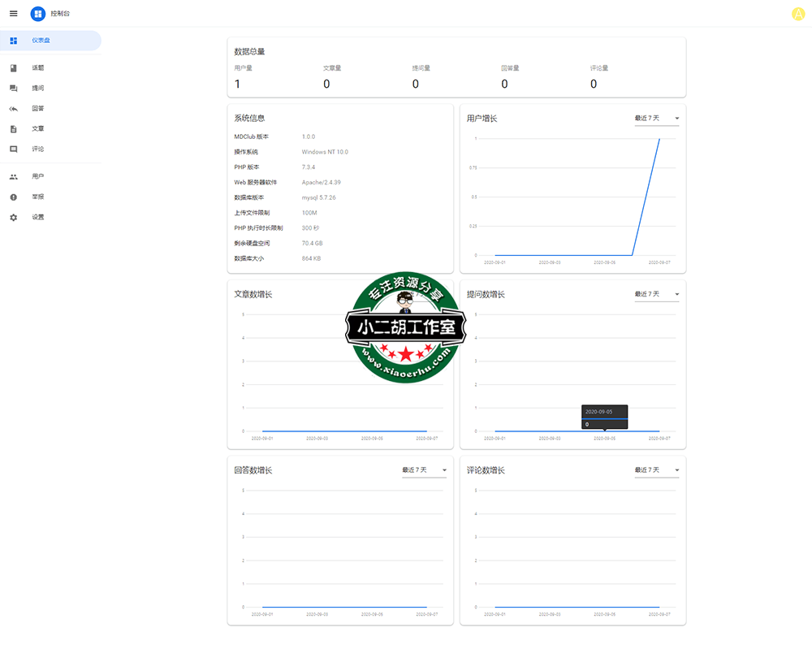Open the 用户 users menu item
Image resolution: width=812 pixels, height=658 pixels.
point(38,176)
